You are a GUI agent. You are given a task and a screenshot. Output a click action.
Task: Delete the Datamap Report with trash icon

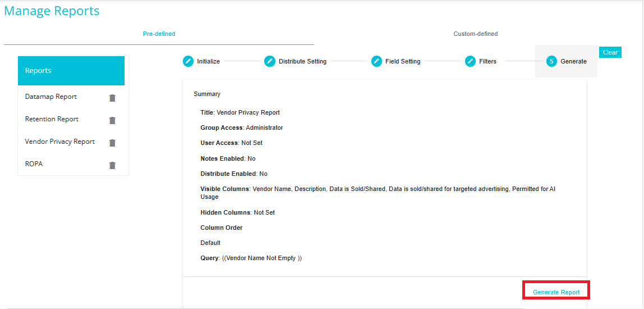click(x=113, y=98)
